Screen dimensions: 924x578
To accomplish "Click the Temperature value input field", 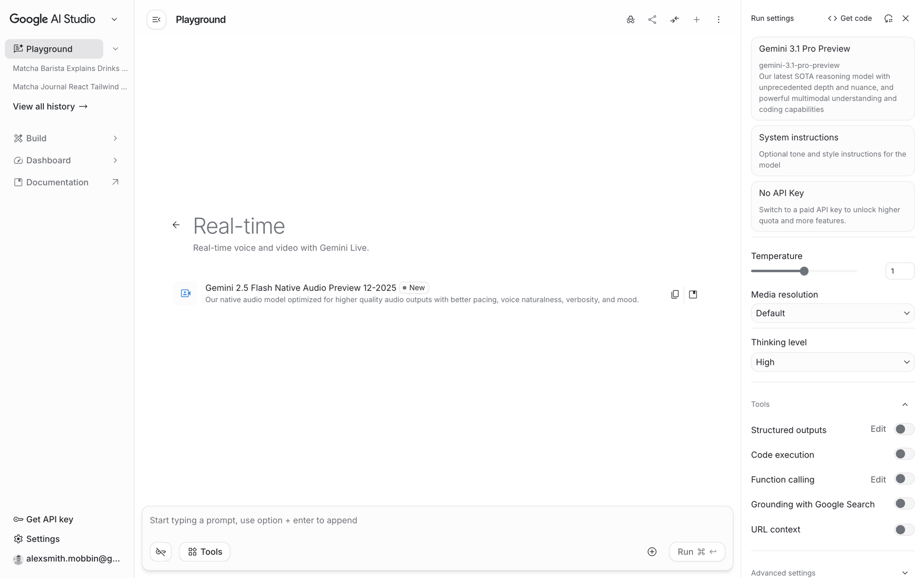I will (899, 271).
